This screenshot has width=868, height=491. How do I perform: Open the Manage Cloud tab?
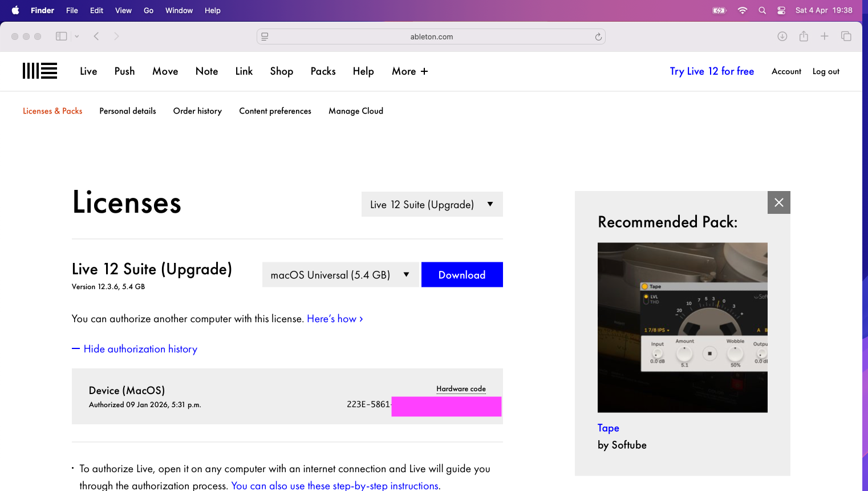coord(355,111)
